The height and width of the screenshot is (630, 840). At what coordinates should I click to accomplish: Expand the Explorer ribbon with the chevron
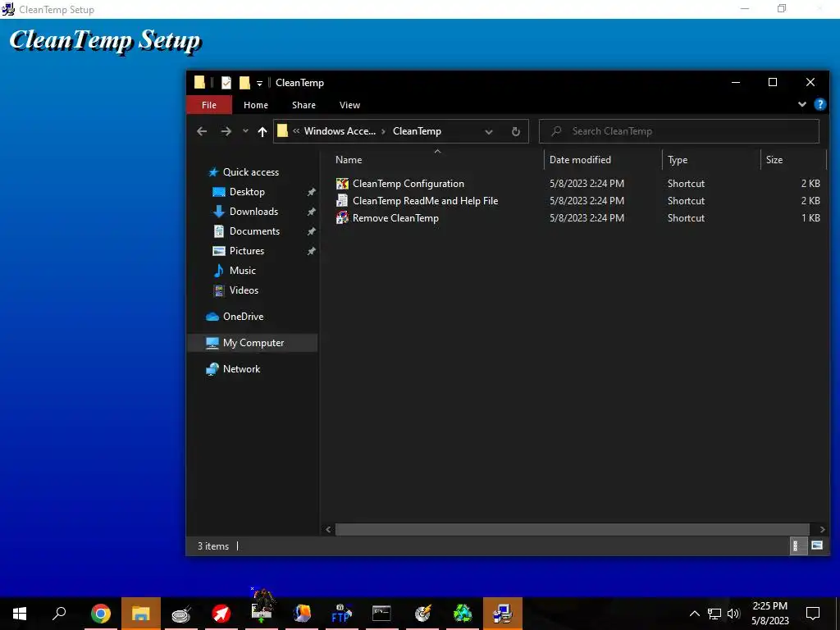pyautogui.click(x=802, y=104)
